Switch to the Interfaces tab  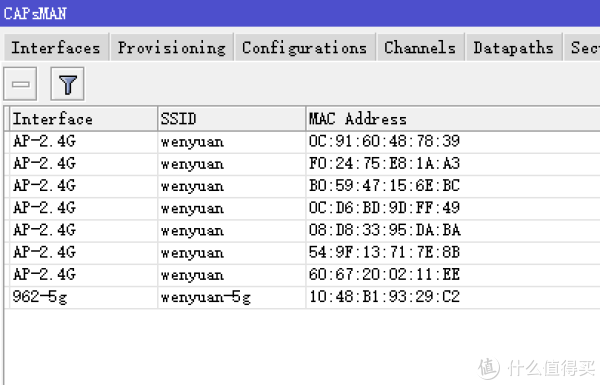tap(56, 47)
